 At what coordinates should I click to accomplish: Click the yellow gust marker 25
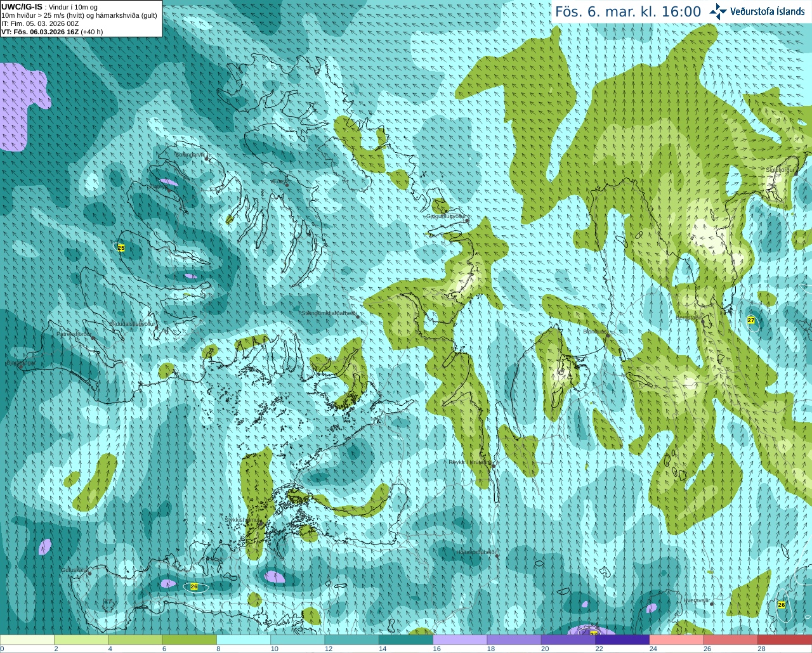121,248
